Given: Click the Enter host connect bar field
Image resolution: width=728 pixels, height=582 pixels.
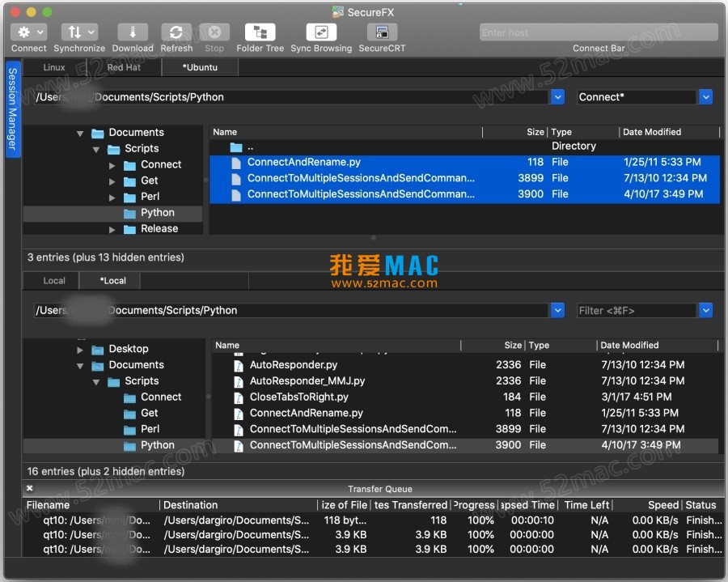Looking at the screenshot, I should pyautogui.click(x=599, y=32).
